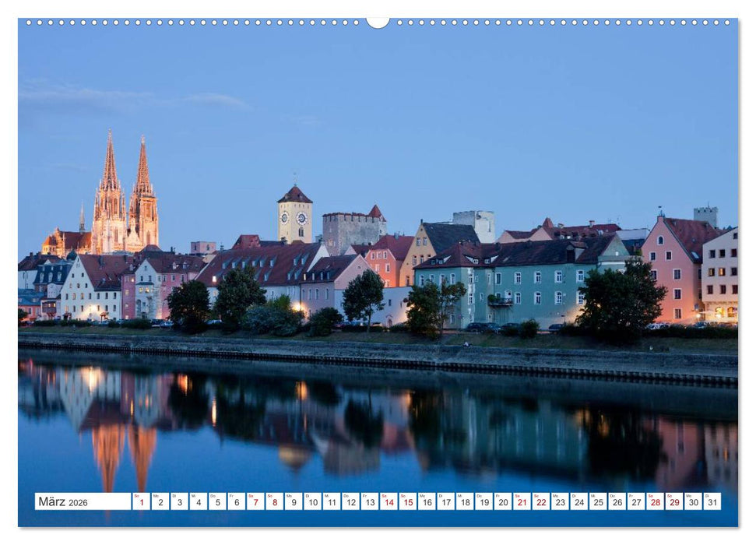756x545 pixels.
Task: Select the red weekend date 7
Action: coord(255,502)
